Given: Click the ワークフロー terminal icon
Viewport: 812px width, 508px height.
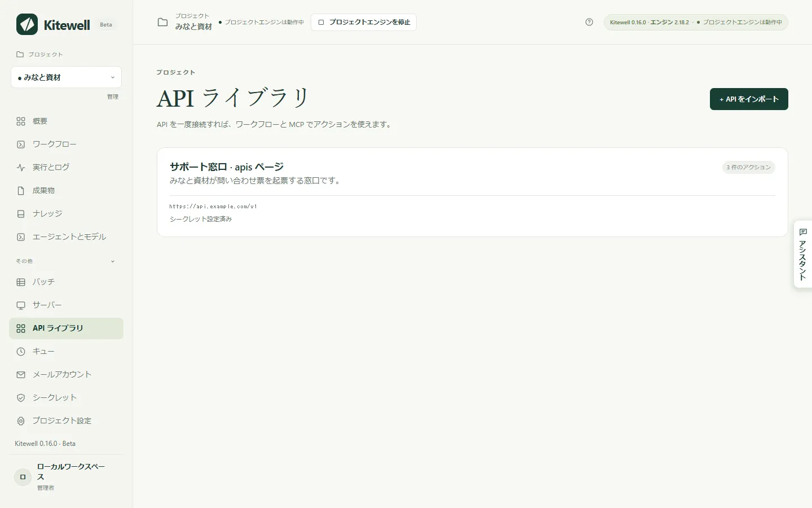Looking at the screenshot, I should [21, 144].
